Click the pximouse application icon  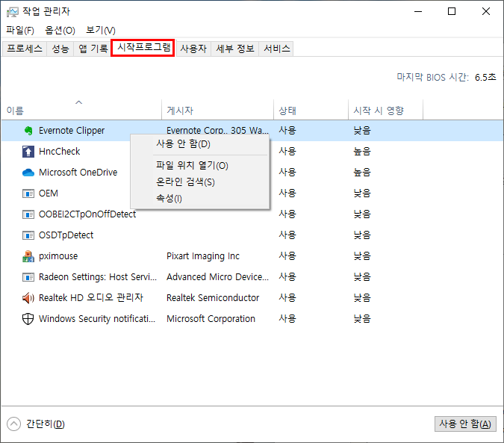(28, 256)
